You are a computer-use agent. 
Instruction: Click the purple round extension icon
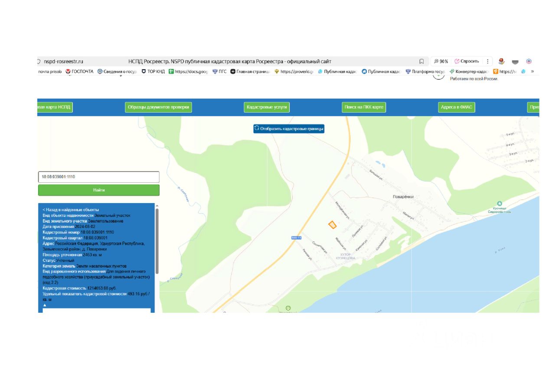click(529, 62)
